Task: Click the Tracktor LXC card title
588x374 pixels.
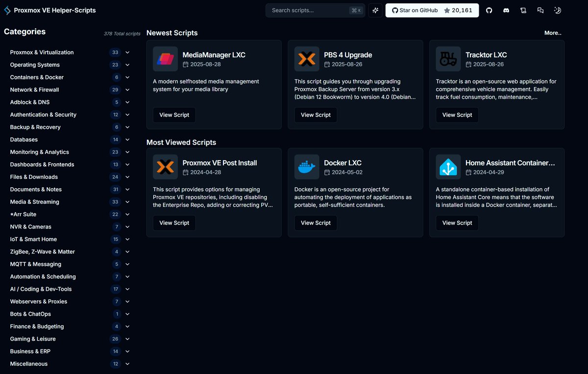Action: click(486, 55)
